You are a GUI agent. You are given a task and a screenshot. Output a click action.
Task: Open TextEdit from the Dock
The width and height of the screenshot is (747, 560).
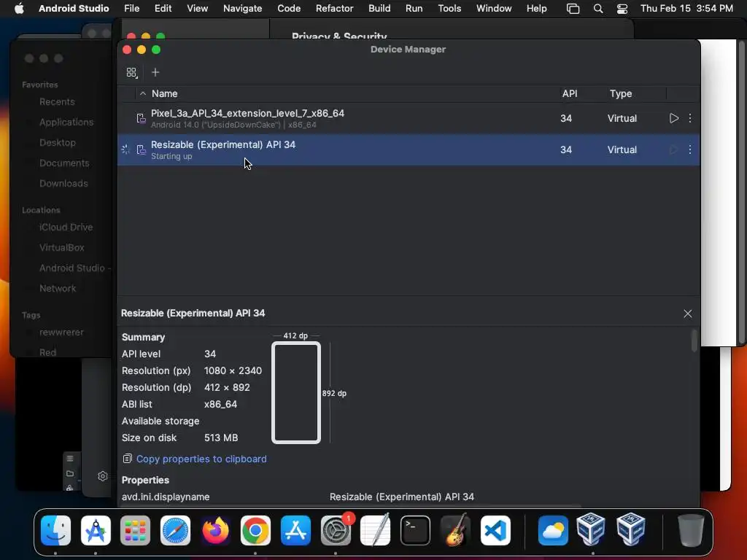point(376,530)
